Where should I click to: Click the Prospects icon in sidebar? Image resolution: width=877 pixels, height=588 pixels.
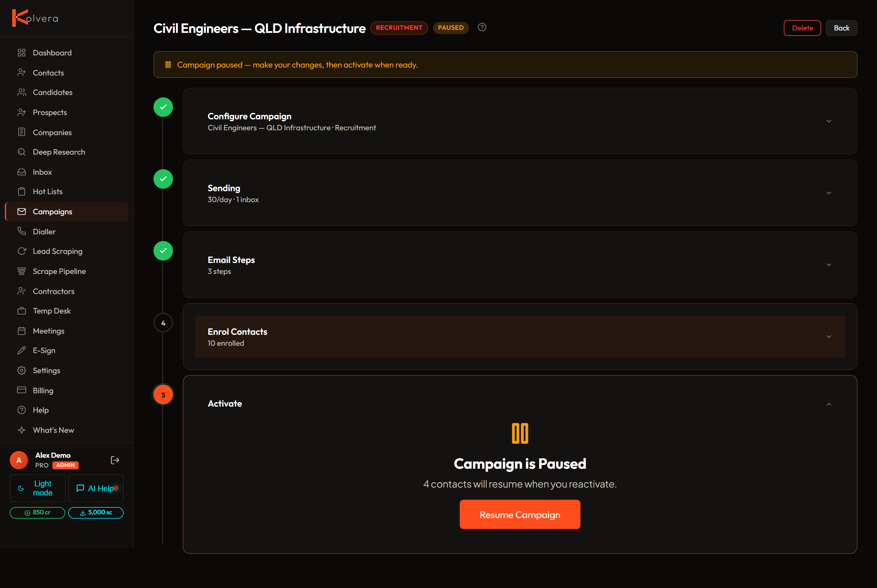tap(22, 113)
